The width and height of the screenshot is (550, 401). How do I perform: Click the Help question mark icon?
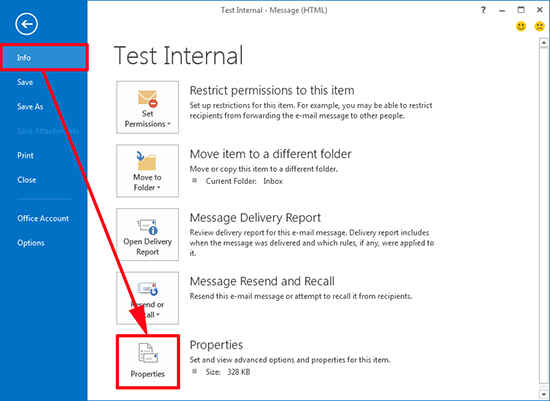(483, 10)
